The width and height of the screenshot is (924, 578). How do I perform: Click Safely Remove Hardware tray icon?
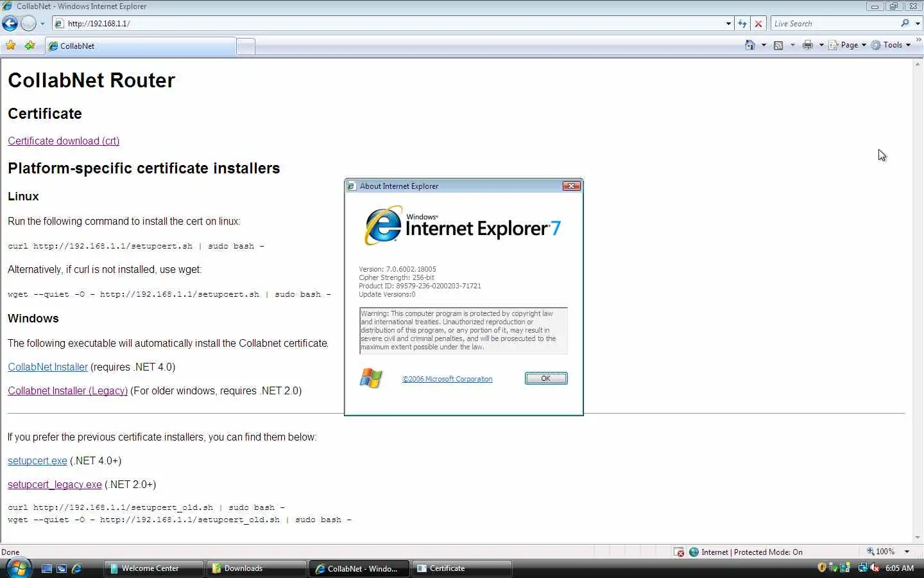point(834,568)
